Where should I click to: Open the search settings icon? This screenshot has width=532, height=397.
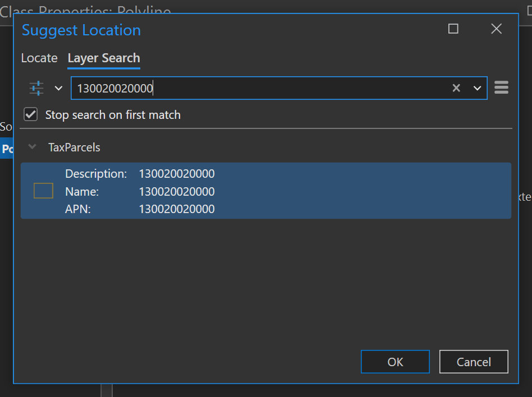click(36, 88)
